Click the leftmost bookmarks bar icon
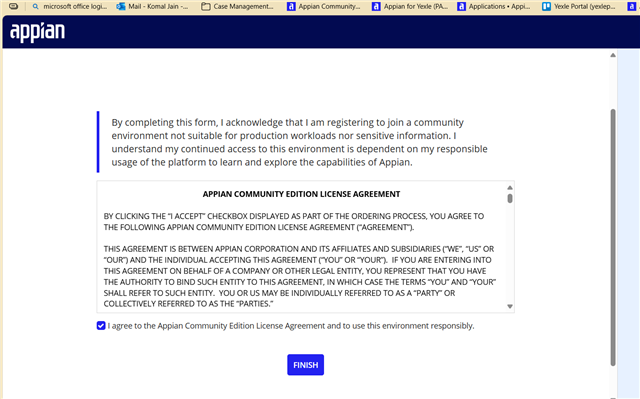 pos(13,6)
